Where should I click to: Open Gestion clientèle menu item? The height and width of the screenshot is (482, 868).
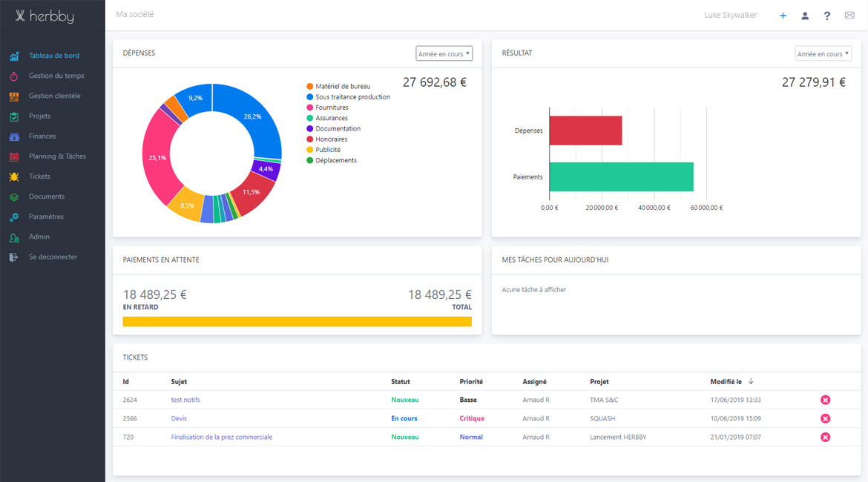(55, 96)
